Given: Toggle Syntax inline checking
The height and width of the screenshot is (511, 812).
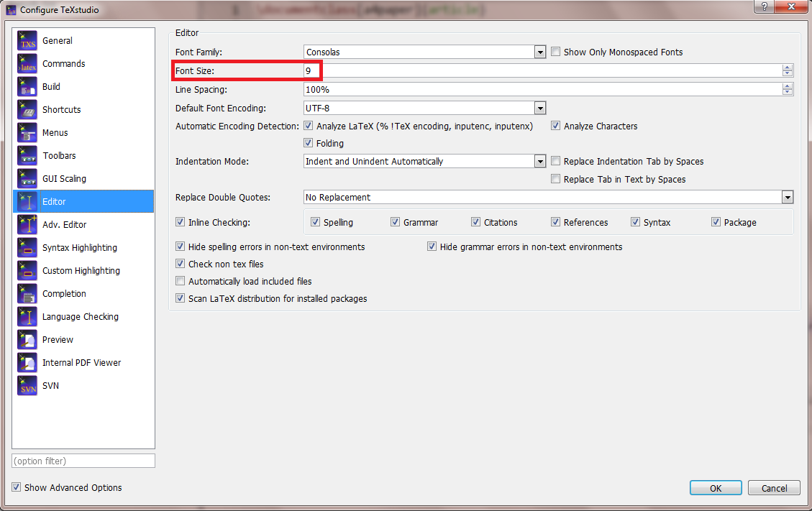Looking at the screenshot, I should click(635, 222).
